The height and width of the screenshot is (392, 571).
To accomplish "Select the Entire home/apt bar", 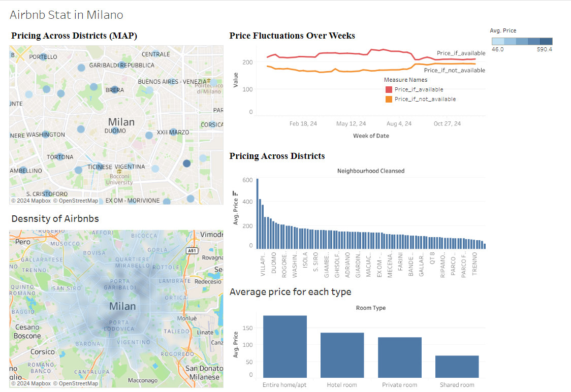I will point(285,346).
